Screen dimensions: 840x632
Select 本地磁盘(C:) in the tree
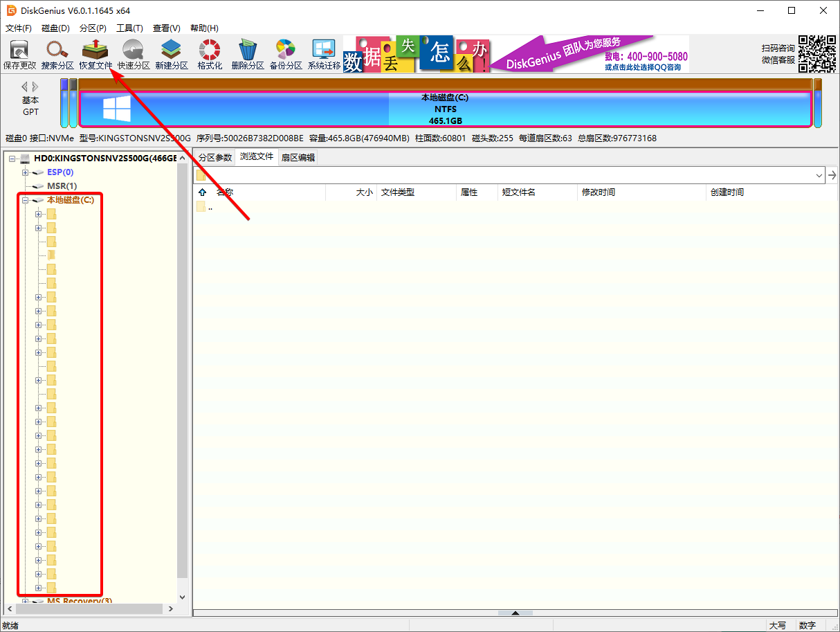click(71, 200)
